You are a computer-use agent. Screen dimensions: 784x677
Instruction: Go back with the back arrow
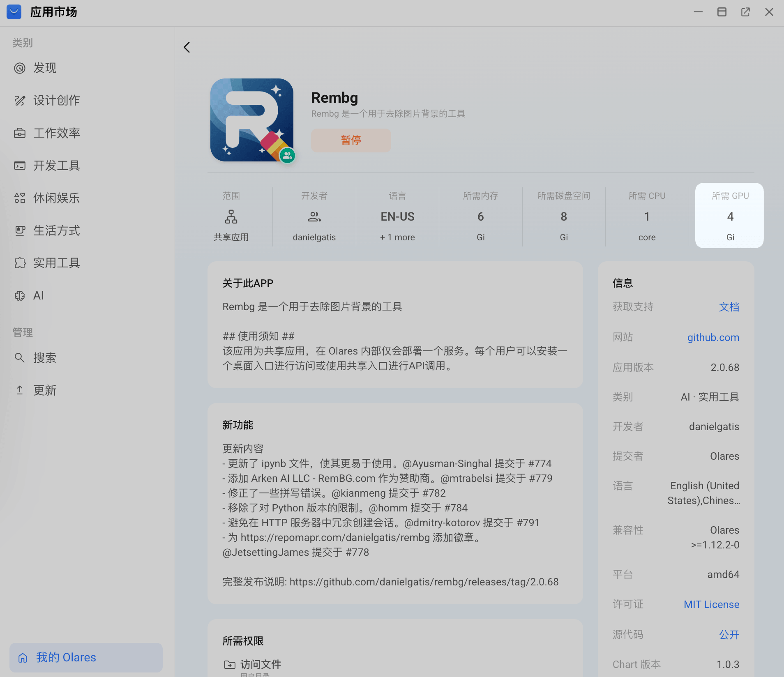pos(187,47)
